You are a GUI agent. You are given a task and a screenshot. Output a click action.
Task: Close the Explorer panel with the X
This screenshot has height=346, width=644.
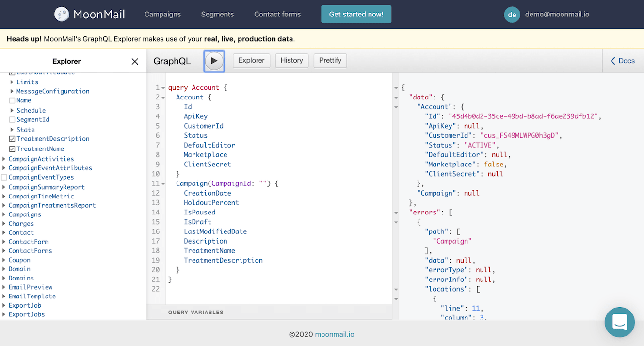click(135, 62)
